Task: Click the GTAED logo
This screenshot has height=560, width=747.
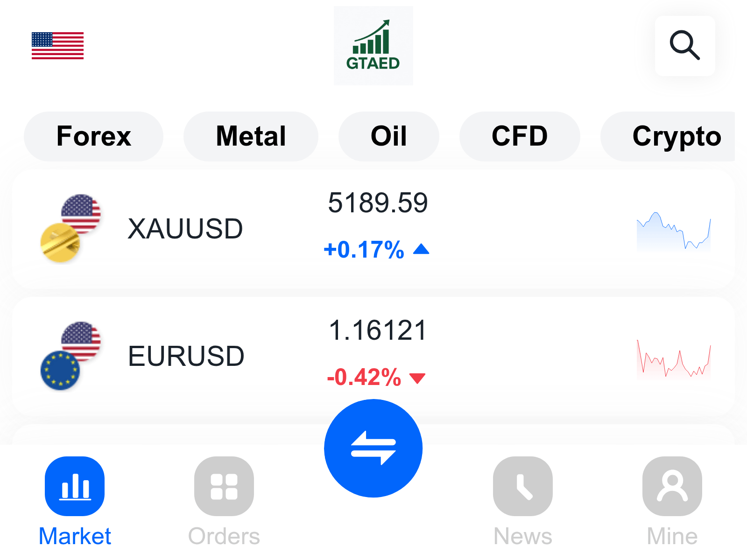Action: point(373,46)
